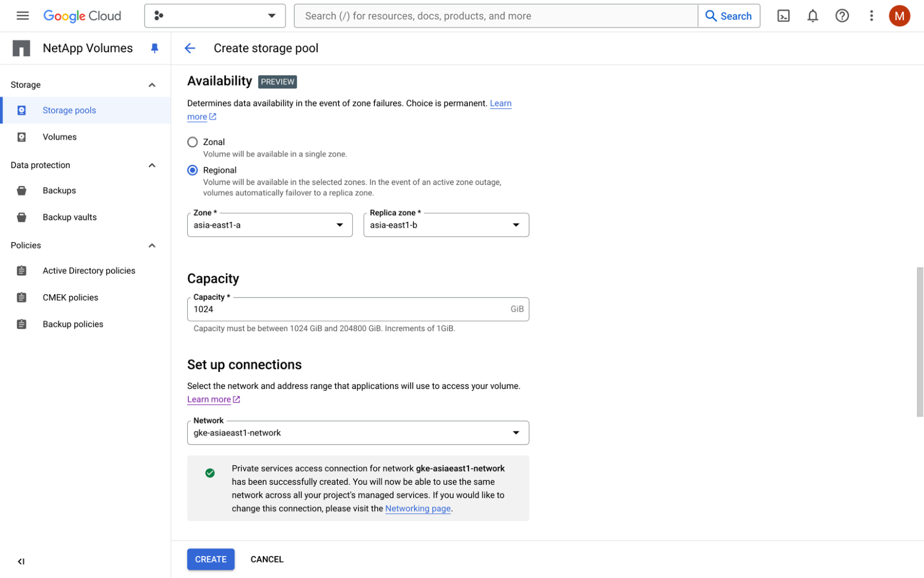Follow the Networking page link
The width and height of the screenshot is (924, 578).
pos(418,509)
